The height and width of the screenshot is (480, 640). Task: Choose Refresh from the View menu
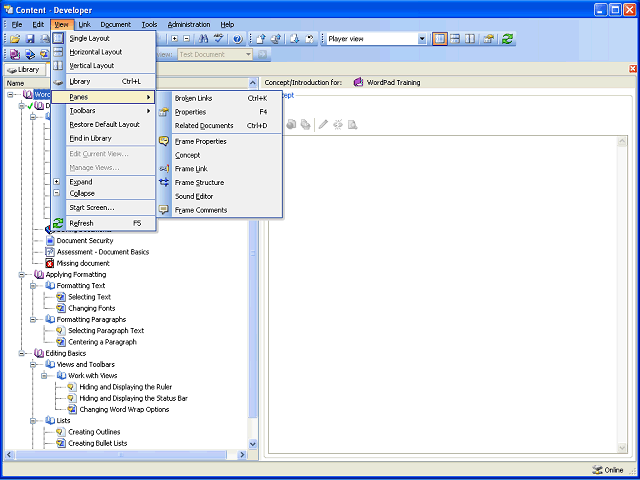[103, 223]
